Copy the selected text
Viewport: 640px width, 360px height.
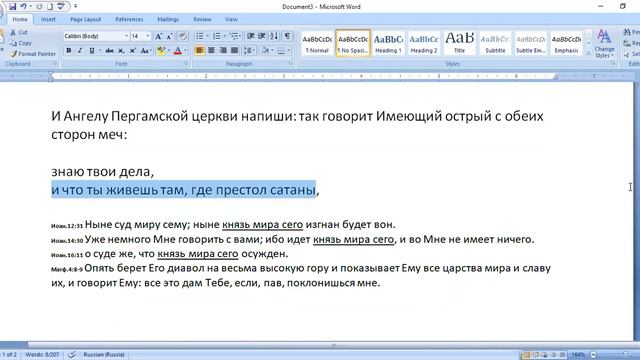pyautogui.click(x=20, y=43)
